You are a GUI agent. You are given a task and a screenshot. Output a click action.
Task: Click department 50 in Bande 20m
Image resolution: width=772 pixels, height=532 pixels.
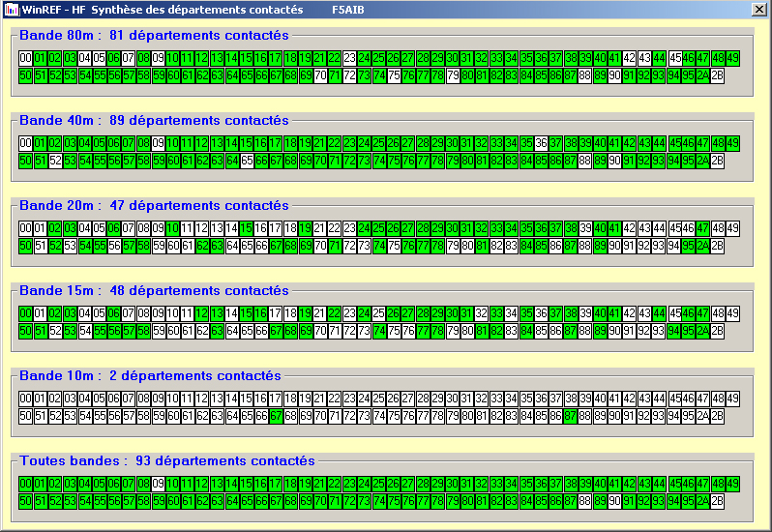coord(26,246)
